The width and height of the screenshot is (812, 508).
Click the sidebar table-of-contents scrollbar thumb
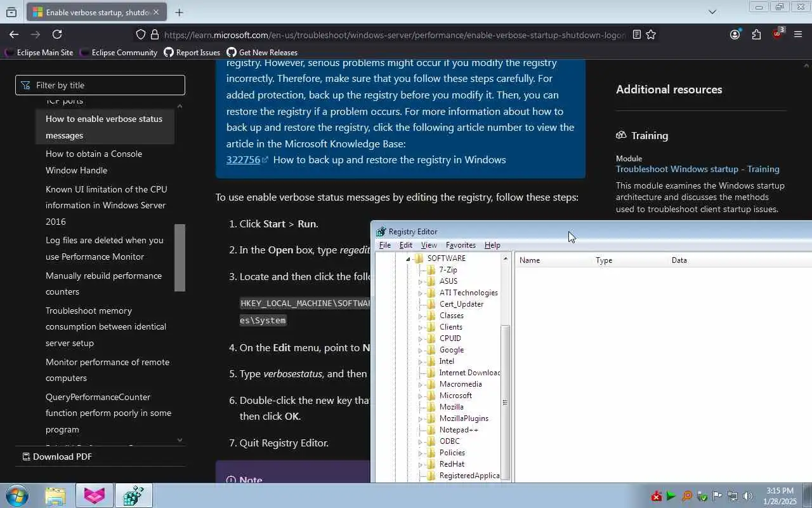(180, 257)
